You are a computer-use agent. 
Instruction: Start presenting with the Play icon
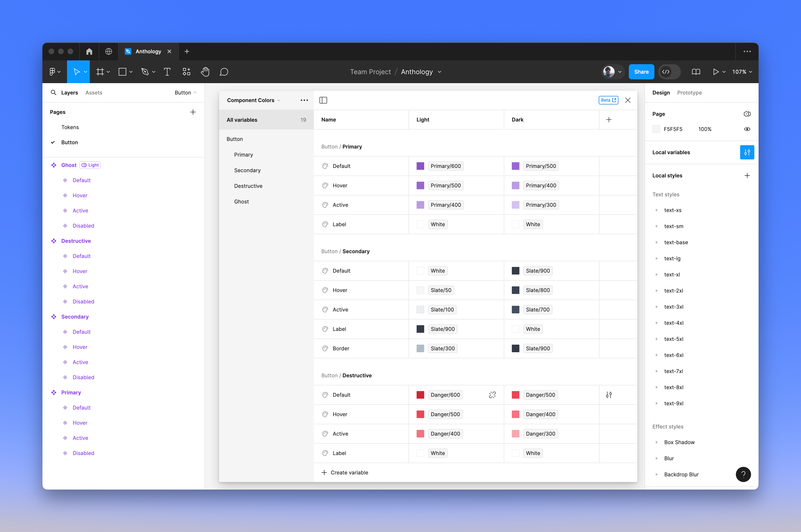[x=716, y=72]
